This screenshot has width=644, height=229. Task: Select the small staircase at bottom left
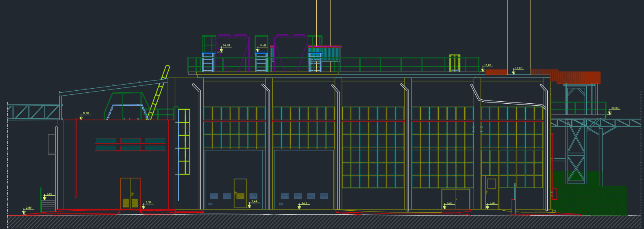coord(48,205)
